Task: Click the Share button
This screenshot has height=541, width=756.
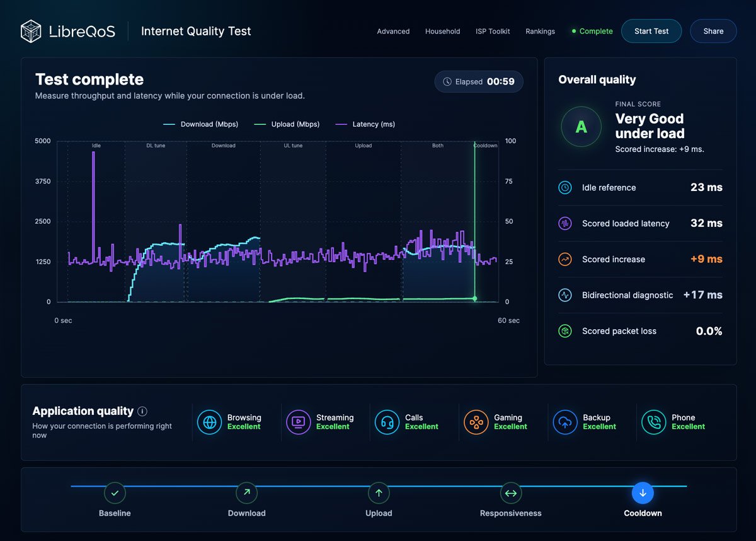Action: tap(713, 31)
